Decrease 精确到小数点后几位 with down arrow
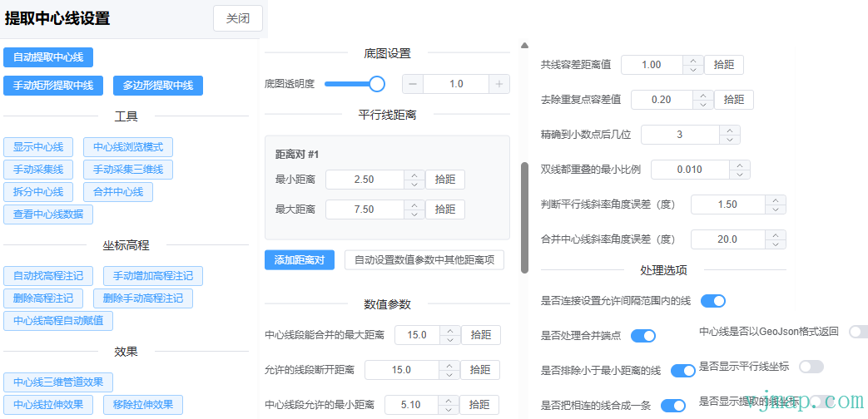The image size is (868, 419). (x=730, y=140)
